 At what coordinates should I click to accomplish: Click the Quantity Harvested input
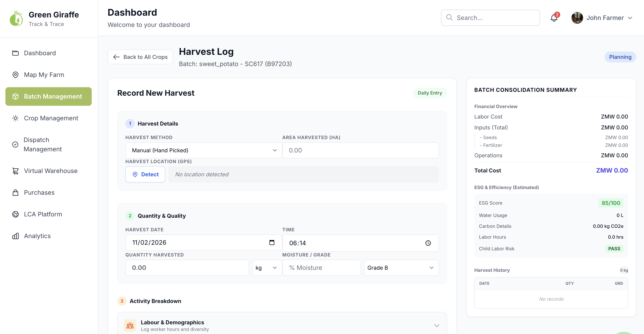point(187,268)
